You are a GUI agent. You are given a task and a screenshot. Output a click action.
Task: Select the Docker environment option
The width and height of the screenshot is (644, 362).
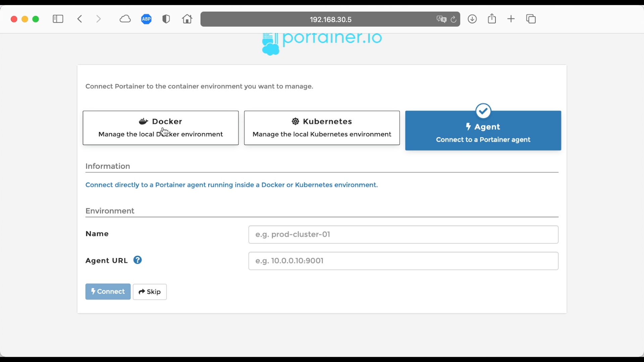coord(161,128)
